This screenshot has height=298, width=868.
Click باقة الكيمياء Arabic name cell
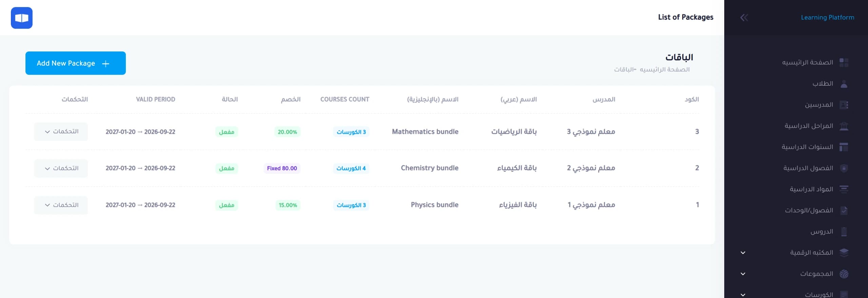coord(517,168)
